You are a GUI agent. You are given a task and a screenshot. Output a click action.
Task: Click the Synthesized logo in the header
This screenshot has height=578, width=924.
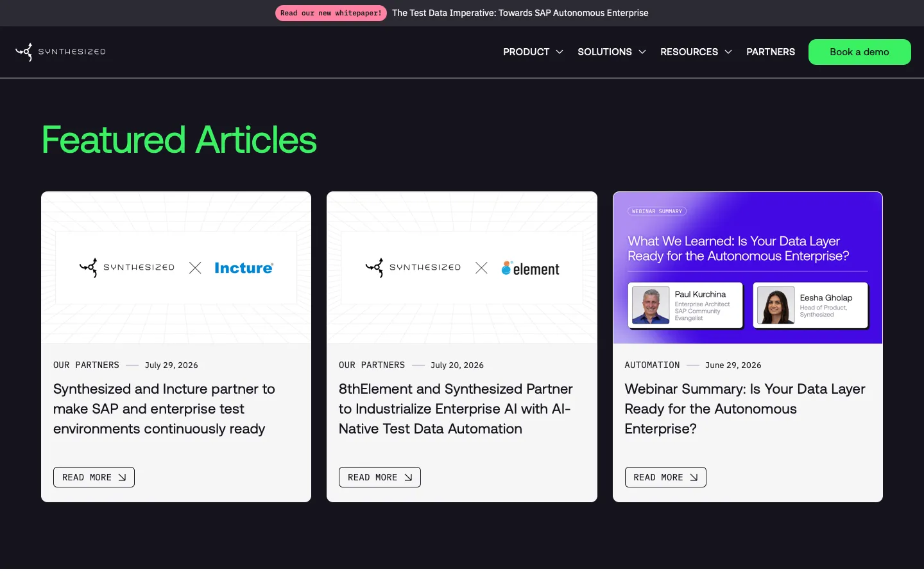(60, 52)
